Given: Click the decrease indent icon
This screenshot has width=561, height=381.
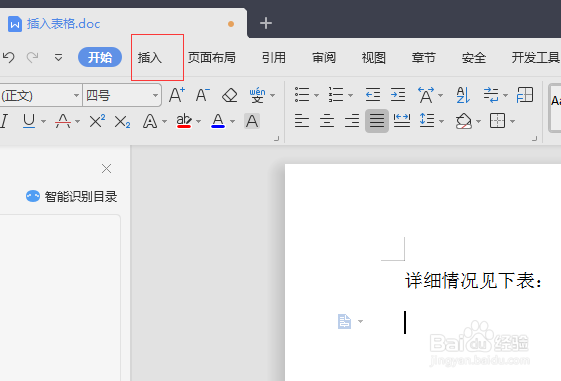Looking at the screenshot, I should (373, 95).
